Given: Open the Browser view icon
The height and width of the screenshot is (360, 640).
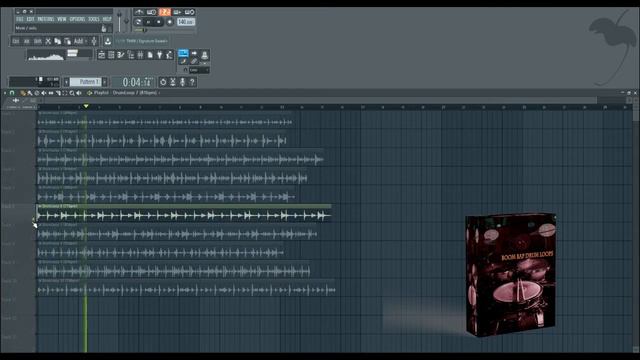Looking at the screenshot, I should (x=131, y=55).
